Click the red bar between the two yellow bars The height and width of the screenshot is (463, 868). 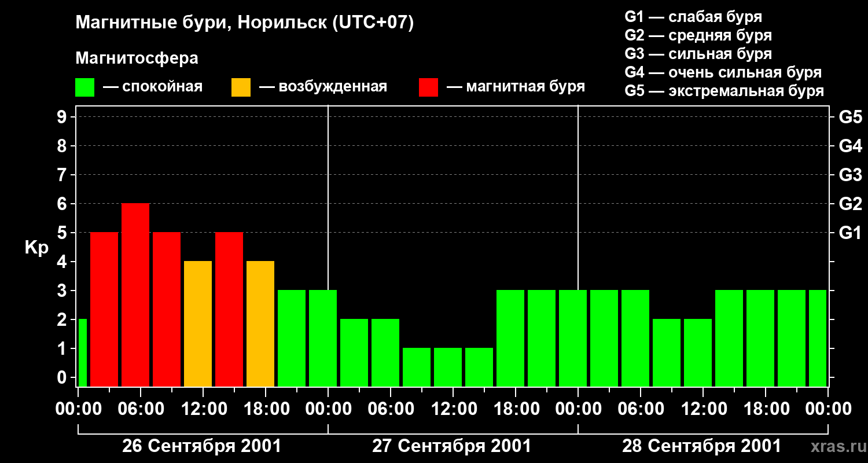click(x=229, y=310)
